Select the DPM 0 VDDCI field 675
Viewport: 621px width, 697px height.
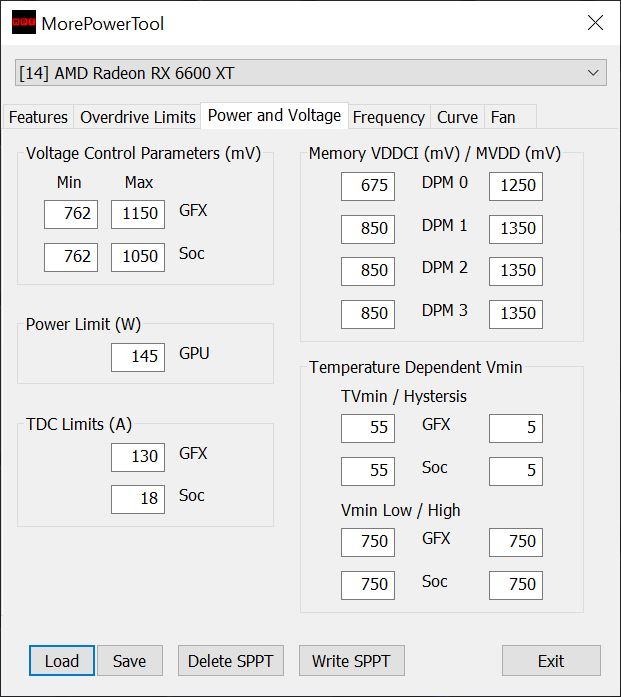pos(368,186)
